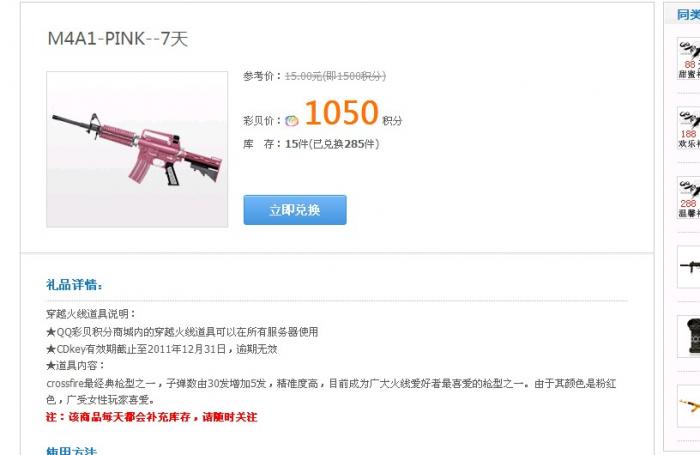Click the 立即兑换 redeem button
The width and height of the screenshot is (700, 455).
click(x=295, y=210)
